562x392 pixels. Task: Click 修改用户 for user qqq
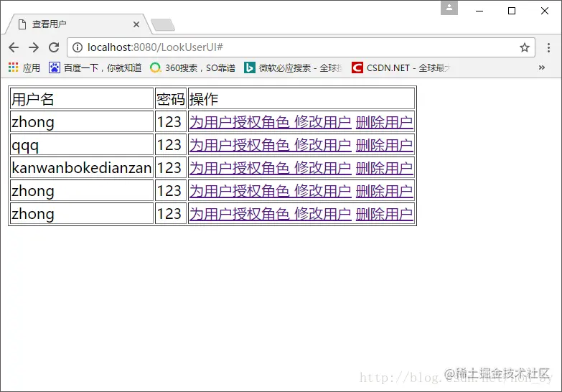[x=323, y=145]
